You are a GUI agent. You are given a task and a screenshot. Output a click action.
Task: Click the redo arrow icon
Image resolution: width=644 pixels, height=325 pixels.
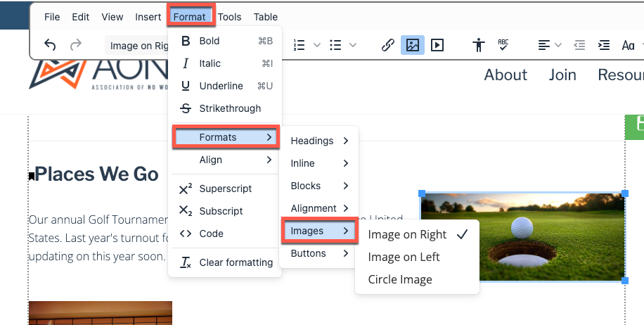pos(76,45)
